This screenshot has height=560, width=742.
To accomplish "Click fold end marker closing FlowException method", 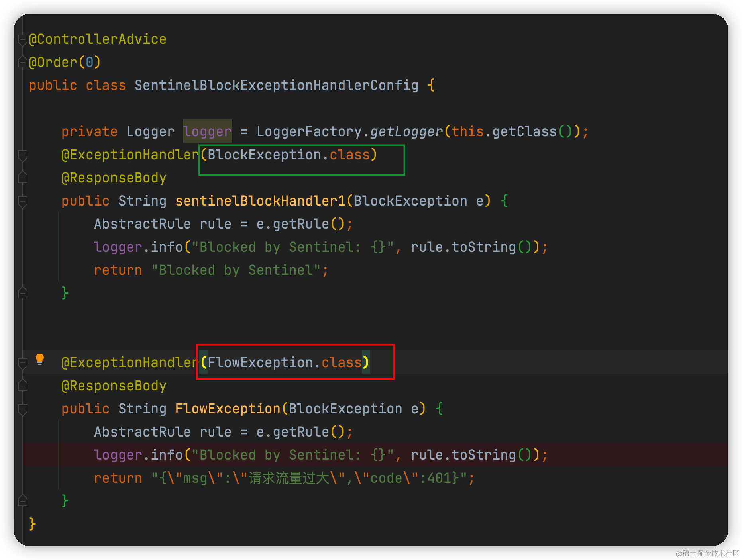I will (x=23, y=501).
